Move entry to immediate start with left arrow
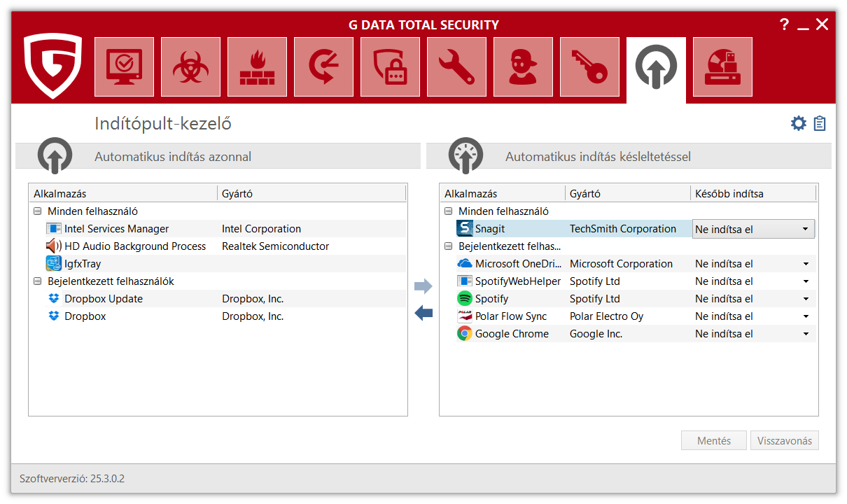This screenshot has width=847, height=504. pos(423,314)
